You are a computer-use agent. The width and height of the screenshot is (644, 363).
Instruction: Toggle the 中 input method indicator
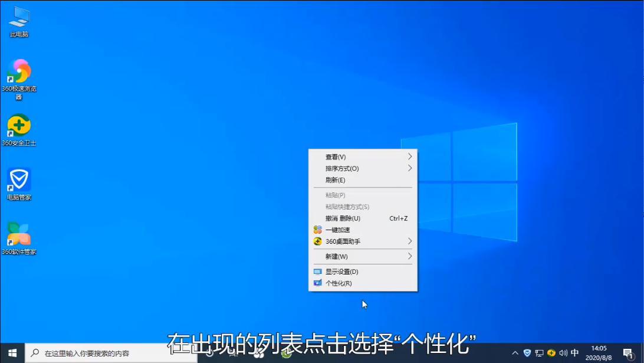[x=575, y=353]
